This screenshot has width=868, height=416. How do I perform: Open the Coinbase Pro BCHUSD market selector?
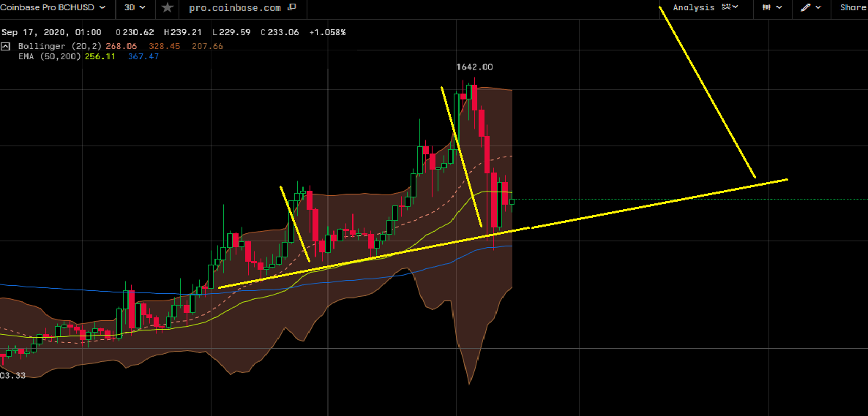click(53, 8)
